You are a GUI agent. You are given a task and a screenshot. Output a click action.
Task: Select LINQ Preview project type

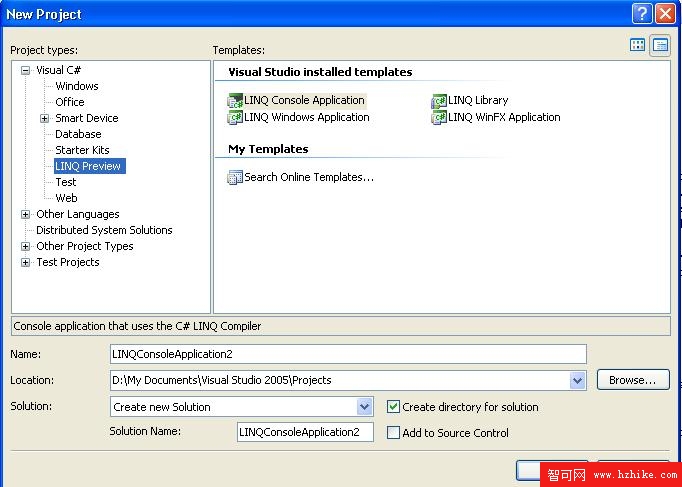[x=90, y=166]
